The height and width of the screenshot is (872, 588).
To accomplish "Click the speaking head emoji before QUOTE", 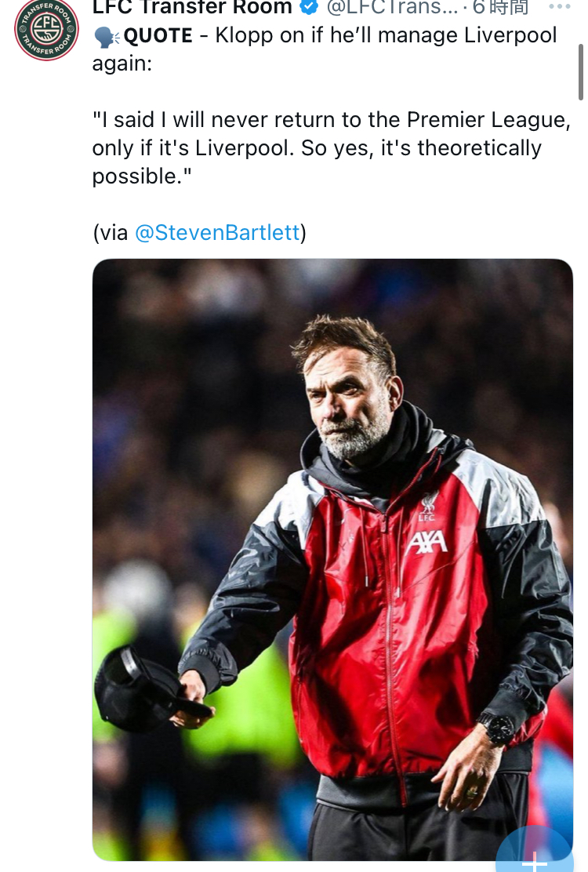I will [105, 37].
